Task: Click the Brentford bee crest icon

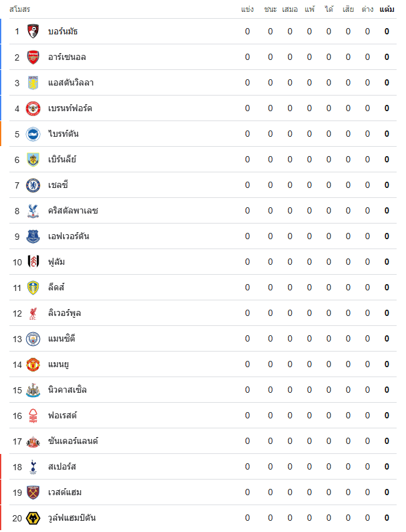Action: coord(33,108)
